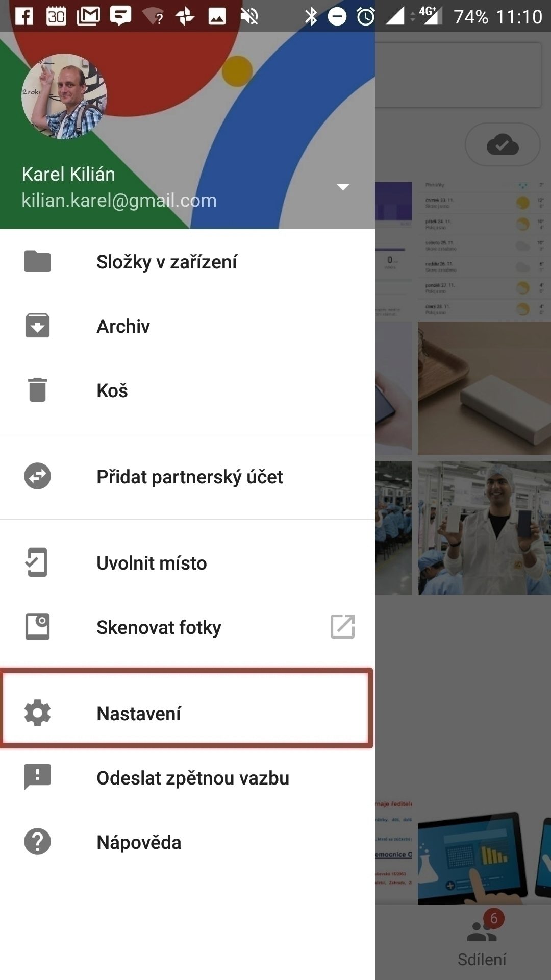Tap the Karel Kilián profile picture
The width and height of the screenshot is (551, 980).
click(x=64, y=96)
